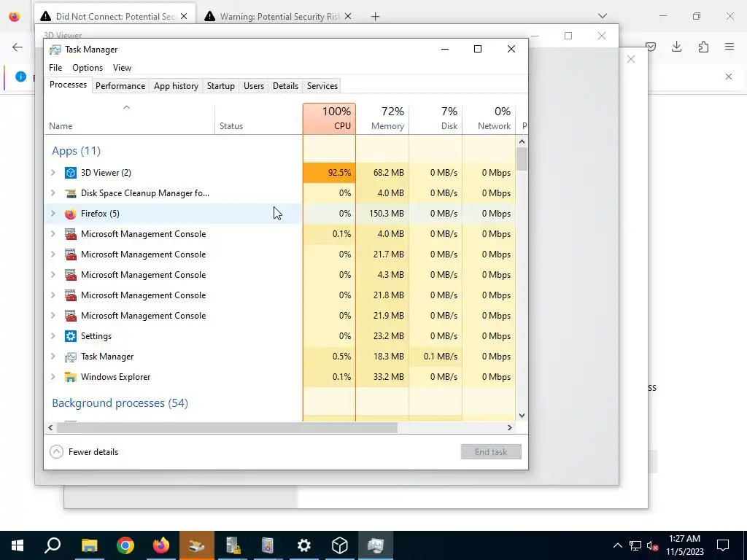Open the notification center icon
Image resolution: width=747 pixels, height=560 pixels.
pyautogui.click(x=723, y=545)
